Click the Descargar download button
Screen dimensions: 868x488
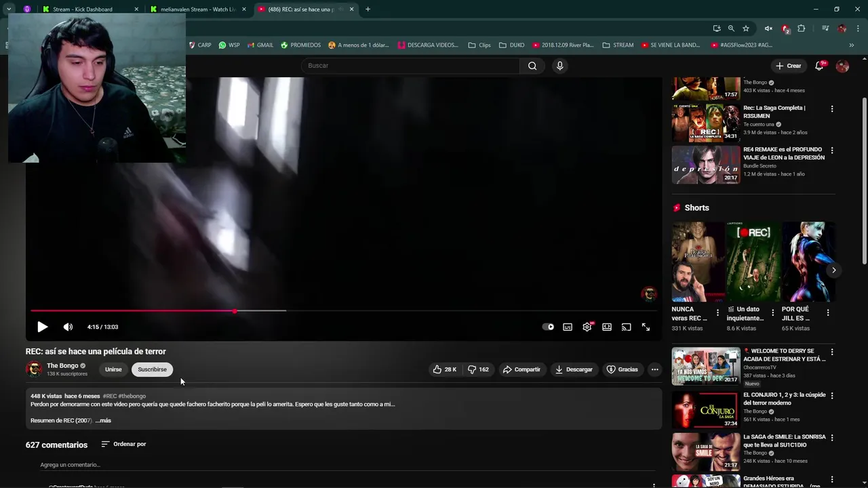coord(574,369)
